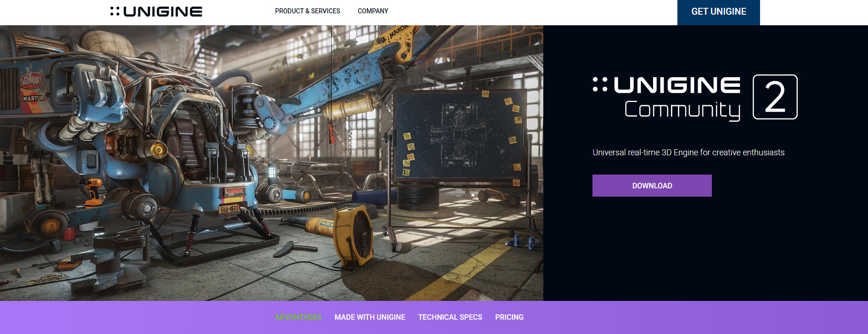The height and width of the screenshot is (334, 868).
Task: Select the ADVANTAGES section tab
Action: [x=298, y=317]
